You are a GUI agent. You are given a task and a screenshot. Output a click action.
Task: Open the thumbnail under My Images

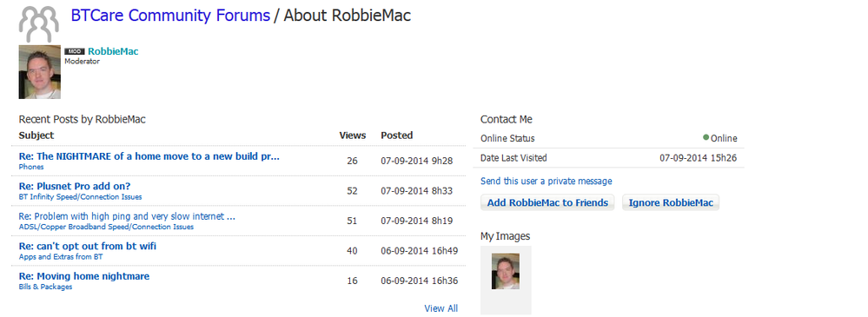506,271
